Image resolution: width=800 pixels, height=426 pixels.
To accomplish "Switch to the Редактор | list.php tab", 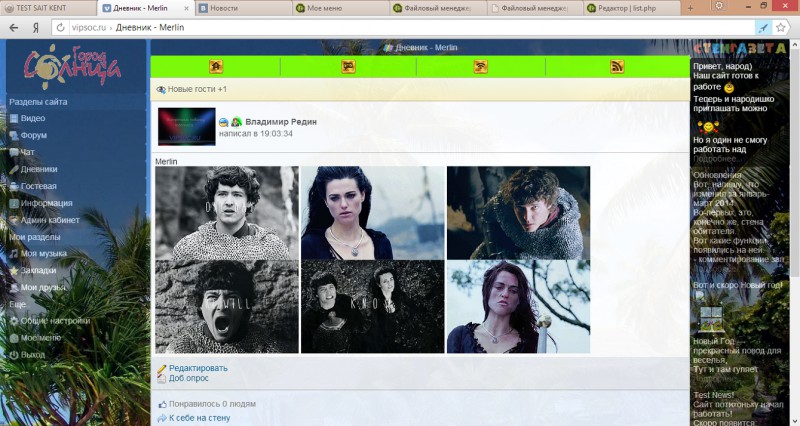I will tap(632, 8).
